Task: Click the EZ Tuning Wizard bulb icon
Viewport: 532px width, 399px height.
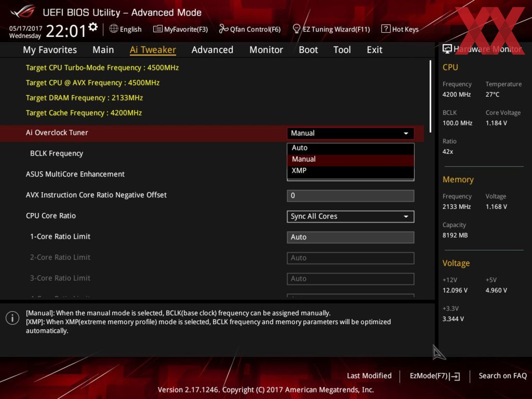Action: tap(297, 29)
